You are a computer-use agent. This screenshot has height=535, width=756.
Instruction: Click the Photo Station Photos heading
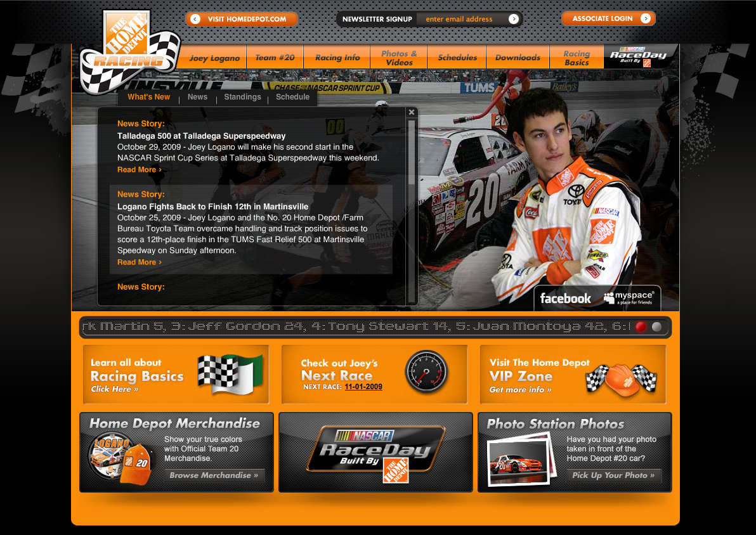pyautogui.click(x=556, y=423)
